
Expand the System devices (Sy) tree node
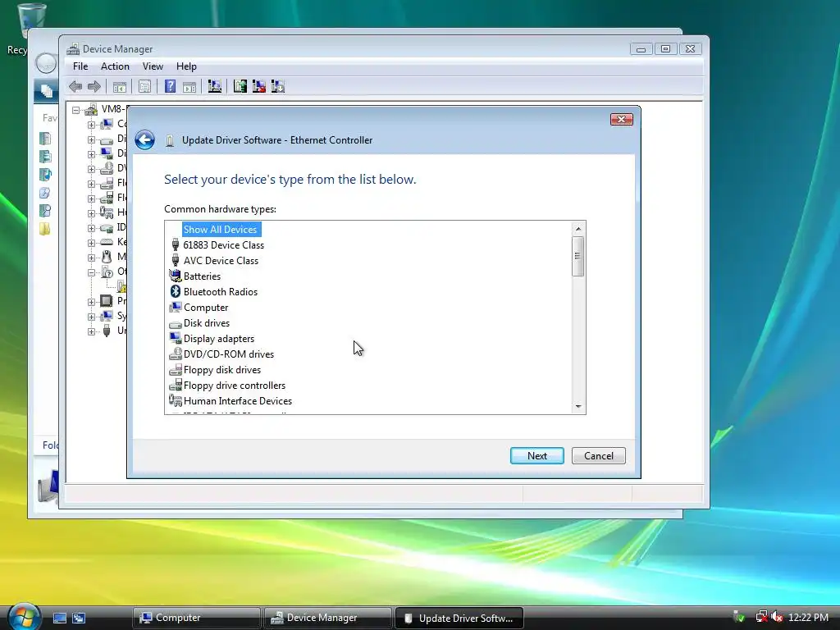(x=91, y=317)
